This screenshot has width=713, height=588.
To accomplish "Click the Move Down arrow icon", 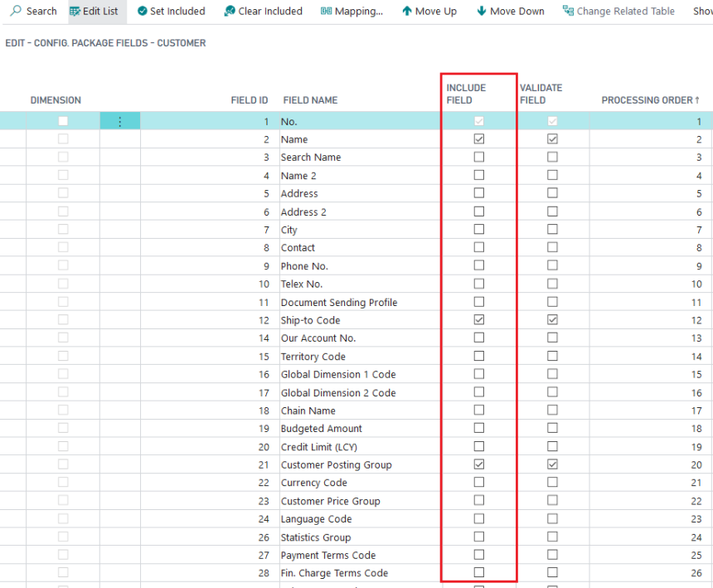I will tap(482, 11).
